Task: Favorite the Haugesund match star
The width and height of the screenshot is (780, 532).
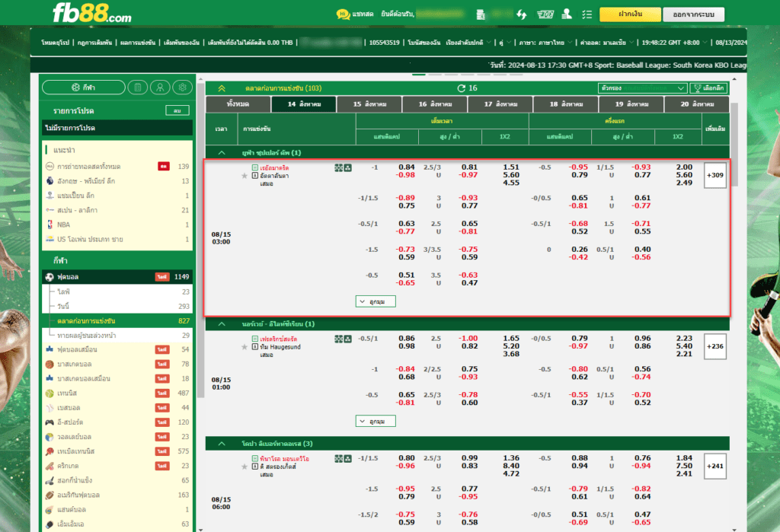Action: pos(245,347)
